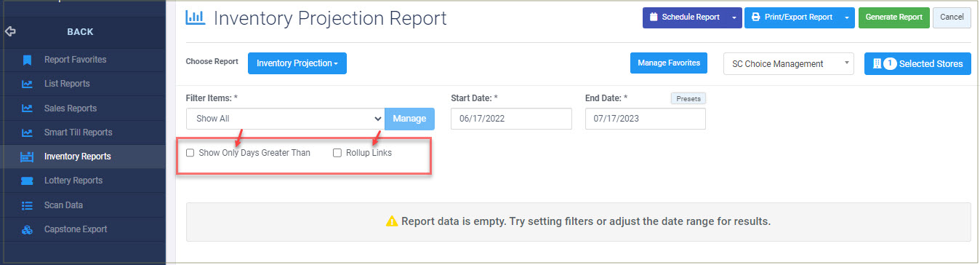Open Sales Reports in the sidebar
This screenshot has height=265, width=980.
pyautogui.click(x=70, y=108)
